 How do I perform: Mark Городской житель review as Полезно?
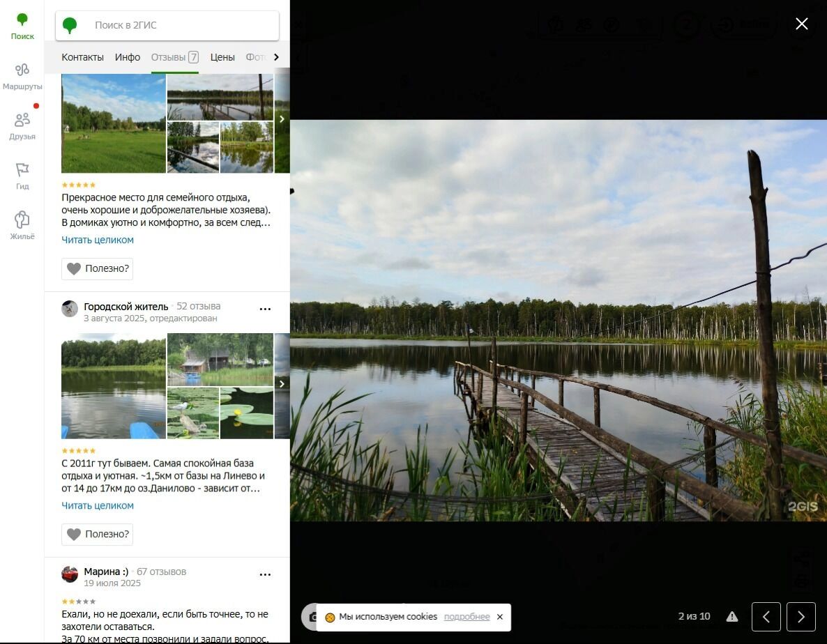[97, 535]
